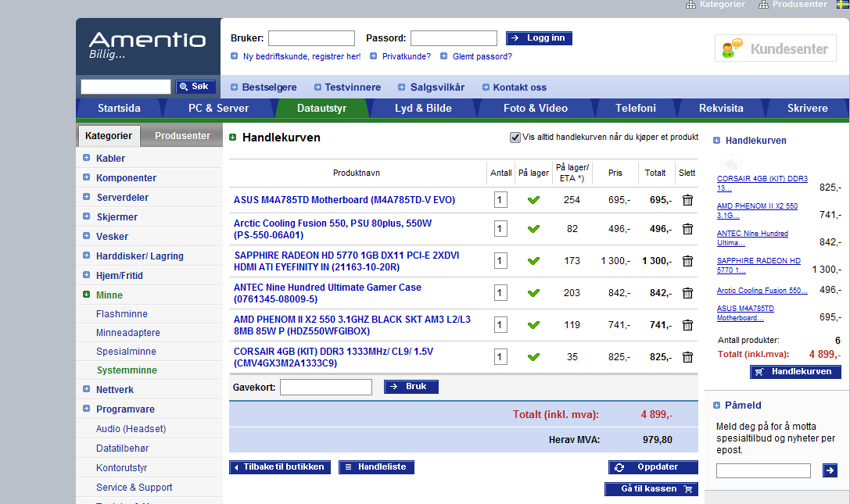
Task: Collapse the Minne category
Action: 86,295
